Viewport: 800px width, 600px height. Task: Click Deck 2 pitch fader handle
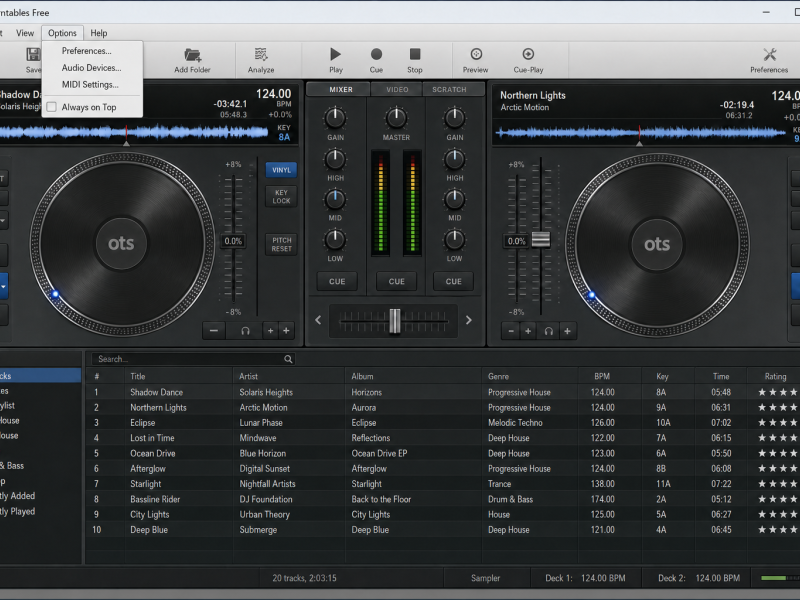(541, 239)
